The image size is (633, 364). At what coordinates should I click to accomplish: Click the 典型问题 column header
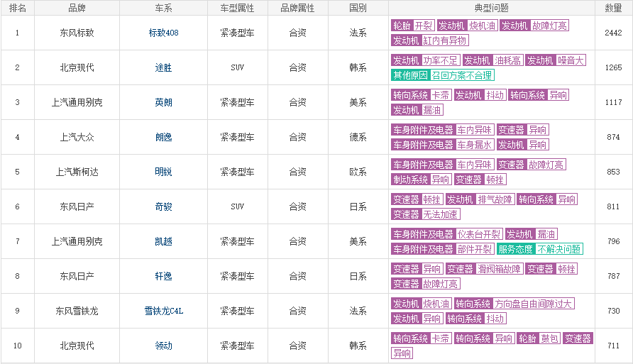pyautogui.click(x=491, y=8)
